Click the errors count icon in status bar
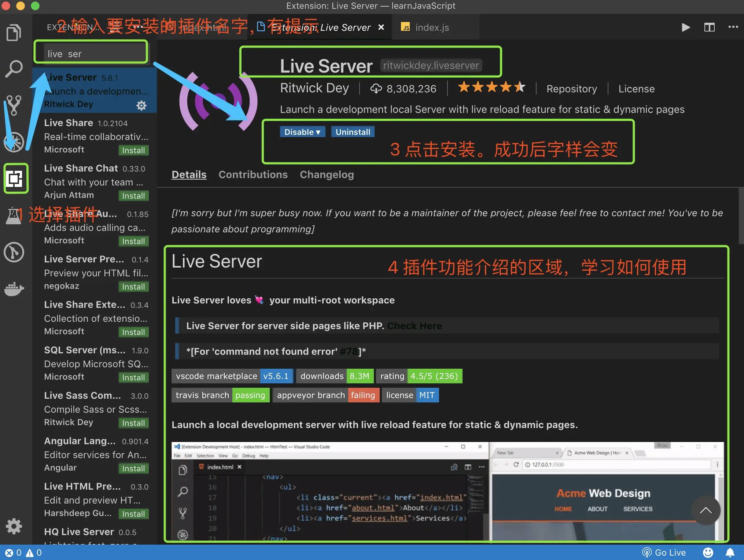Image resolution: width=744 pixels, height=560 pixels. click(9, 553)
